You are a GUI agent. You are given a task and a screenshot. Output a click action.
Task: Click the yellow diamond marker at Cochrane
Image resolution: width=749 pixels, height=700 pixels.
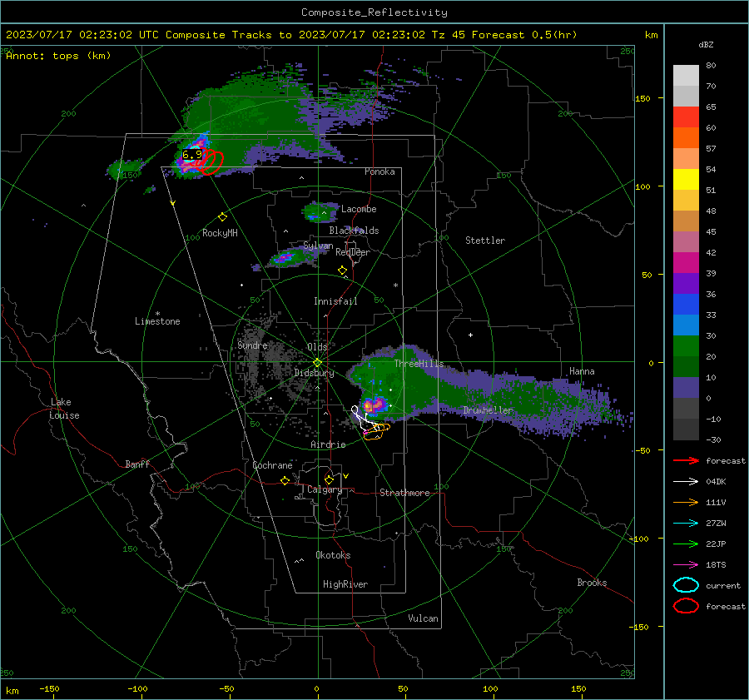coord(285,480)
